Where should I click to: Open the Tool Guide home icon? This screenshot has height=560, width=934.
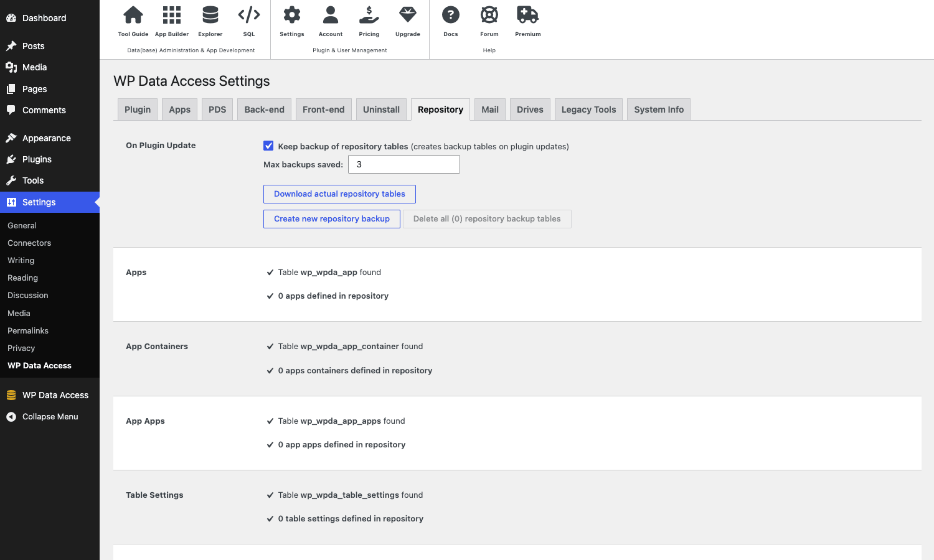tap(133, 14)
